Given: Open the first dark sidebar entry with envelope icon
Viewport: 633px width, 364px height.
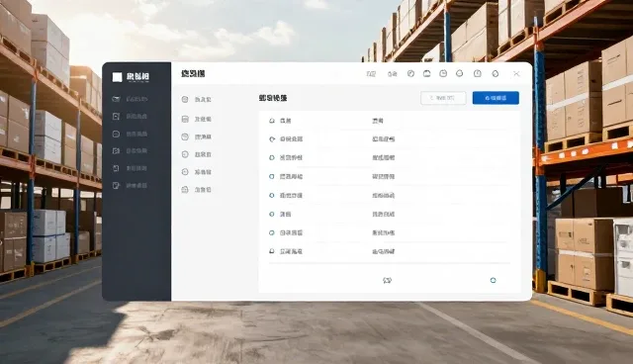Looking at the screenshot, I should pos(130,99).
